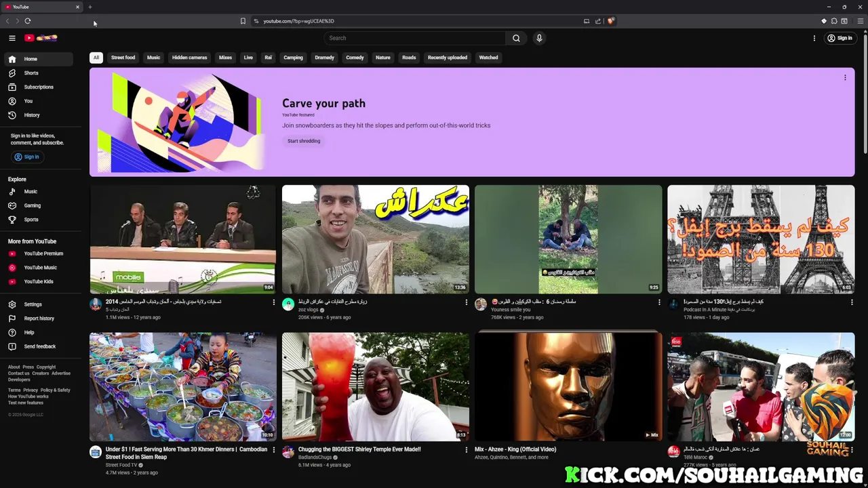Open the Carve your path banner artwork
Viewport: 868px width, 488px height.
(182, 122)
